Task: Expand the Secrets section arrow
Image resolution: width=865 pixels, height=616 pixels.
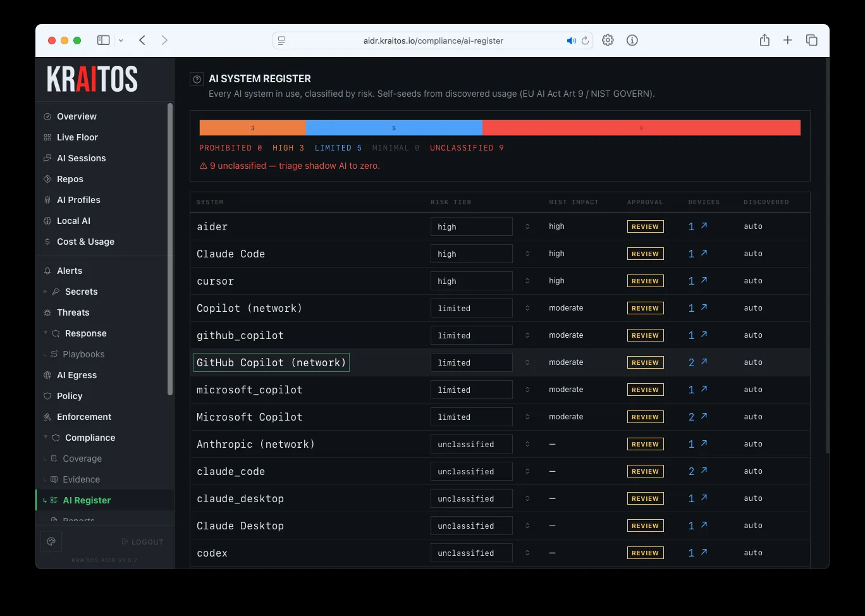Action: 46,292
